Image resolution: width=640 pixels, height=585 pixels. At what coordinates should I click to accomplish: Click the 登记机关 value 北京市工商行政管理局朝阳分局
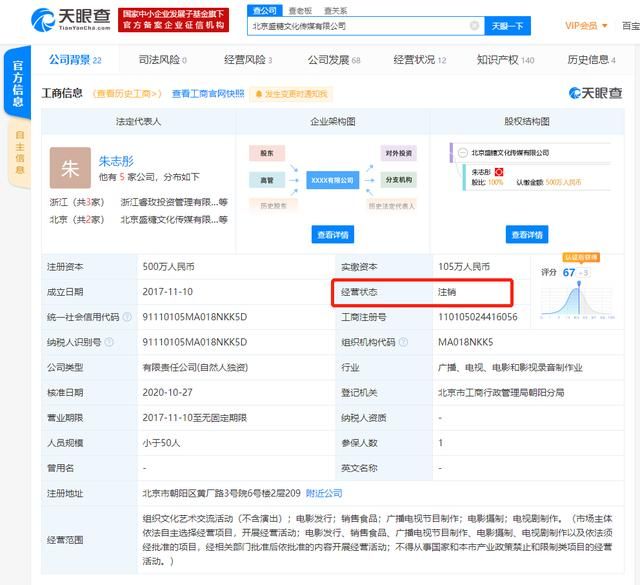pyautogui.click(x=501, y=392)
